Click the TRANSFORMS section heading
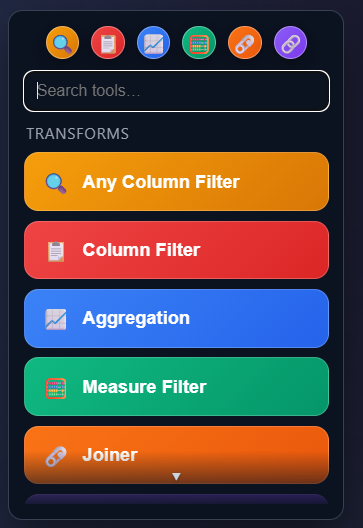Image resolution: width=363 pixels, height=528 pixels. (78, 134)
